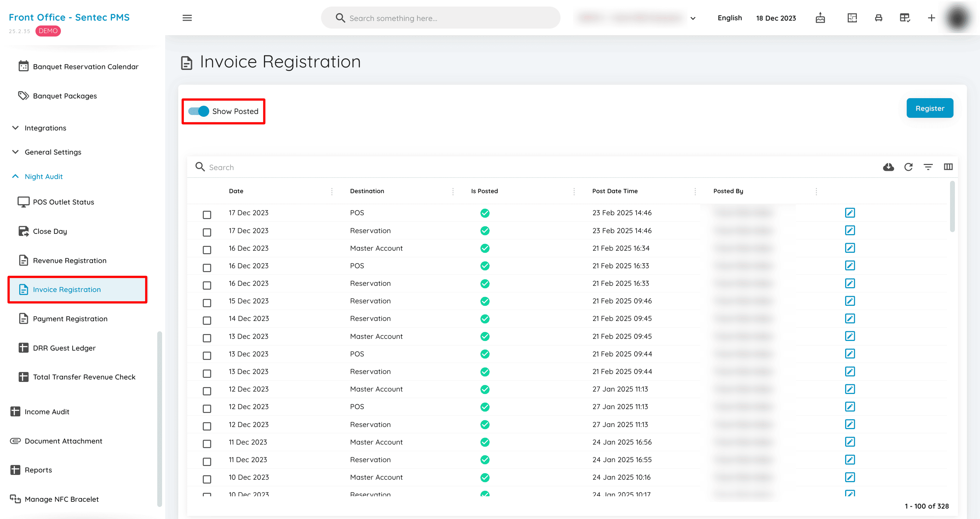Open the hamburger menu icon

[187, 18]
